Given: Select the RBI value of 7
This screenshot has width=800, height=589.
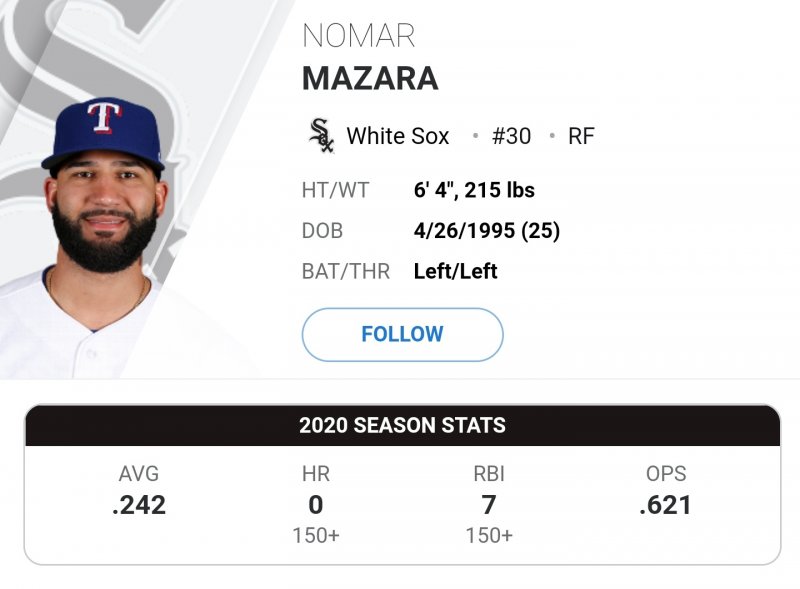Looking at the screenshot, I should point(489,505).
